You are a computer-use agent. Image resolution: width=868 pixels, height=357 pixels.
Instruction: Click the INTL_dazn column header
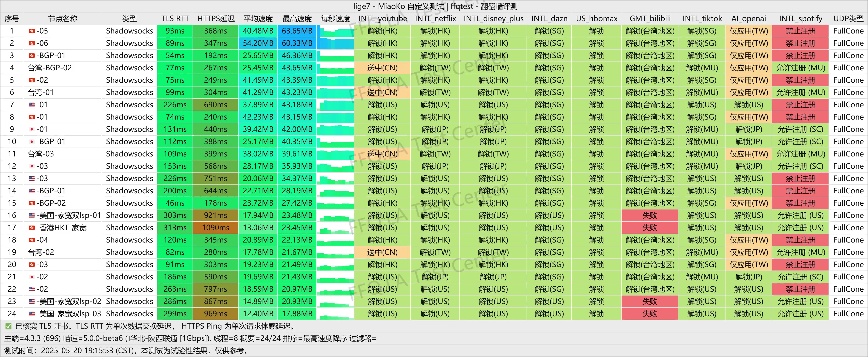[x=549, y=18]
